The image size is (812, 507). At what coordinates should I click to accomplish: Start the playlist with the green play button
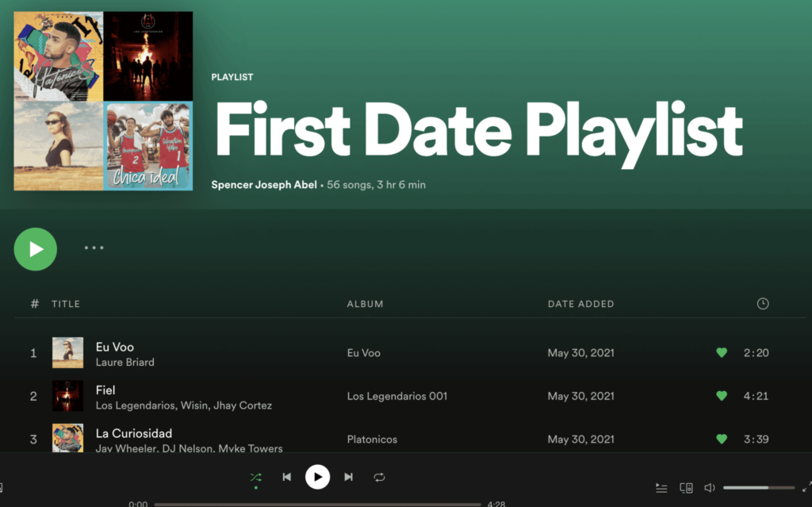35,249
